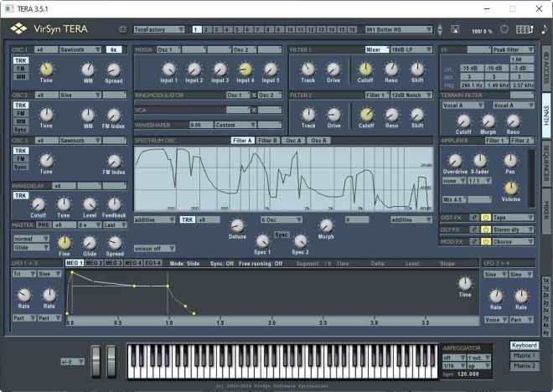Click the Amplifier Volume knob
Viewport: 553px width, 392px height.
click(510, 188)
